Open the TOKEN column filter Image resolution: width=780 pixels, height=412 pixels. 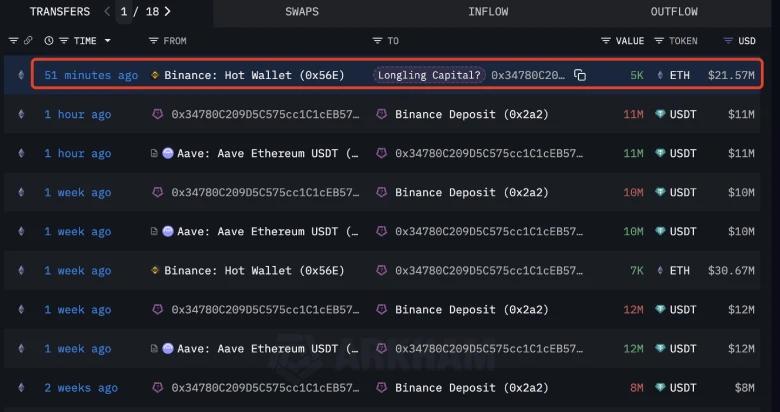pos(658,41)
